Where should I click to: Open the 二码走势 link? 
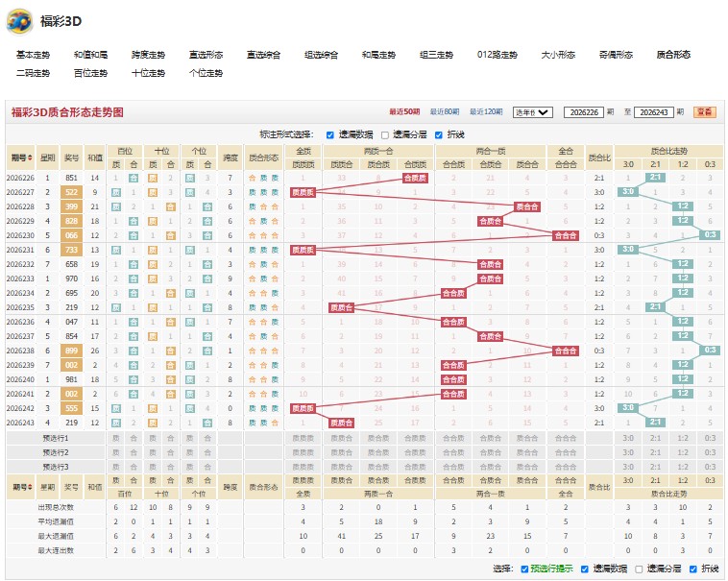[x=33, y=73]
